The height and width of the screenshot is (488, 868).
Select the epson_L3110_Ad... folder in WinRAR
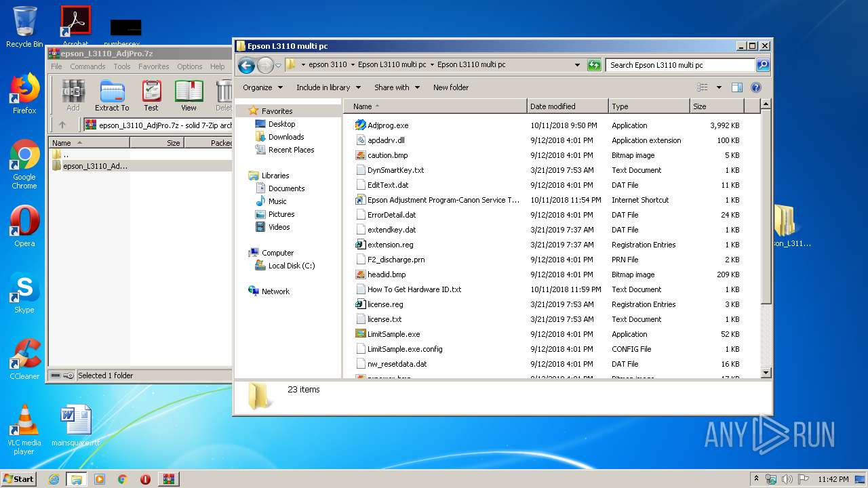[x=95, y=166]
